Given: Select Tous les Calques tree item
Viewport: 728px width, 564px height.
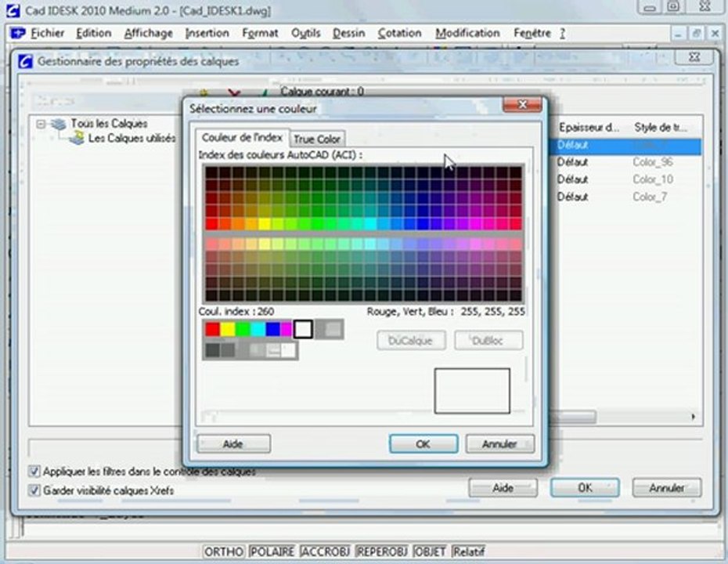Looking at the screenshot, I should [x=109, y=124].
